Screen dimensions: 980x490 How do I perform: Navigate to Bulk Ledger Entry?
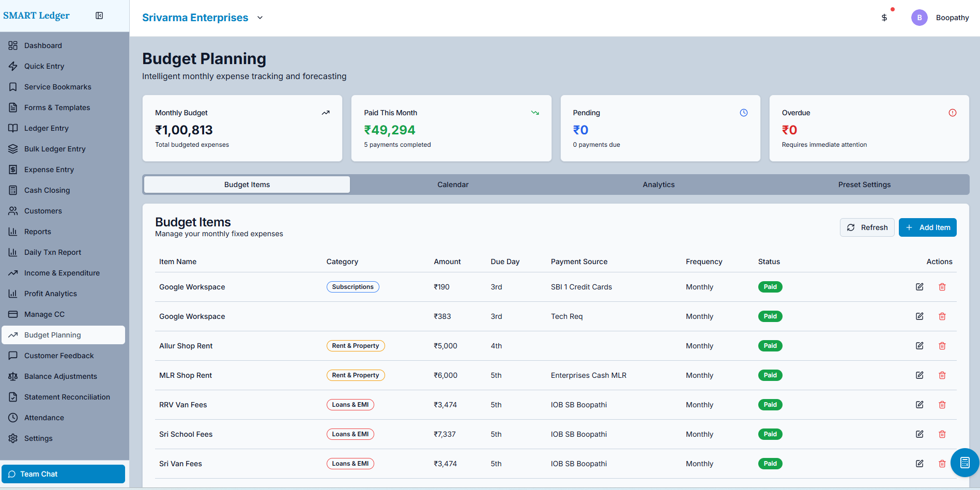point(63,149)
